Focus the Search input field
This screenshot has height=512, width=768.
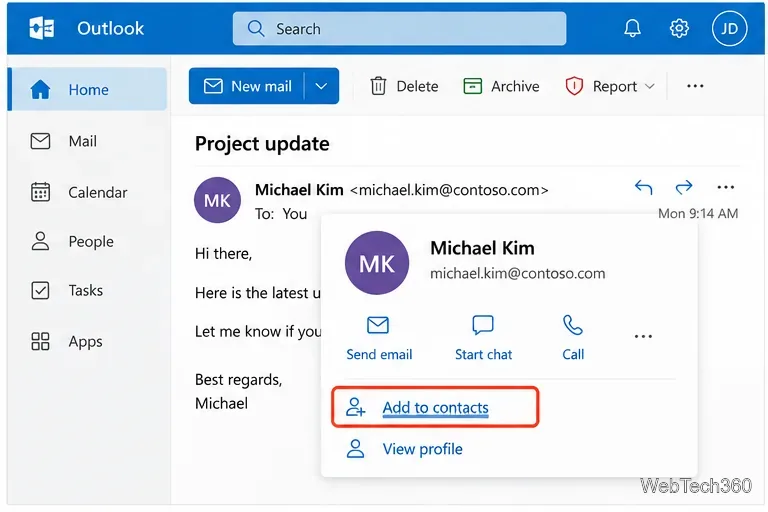399,28
